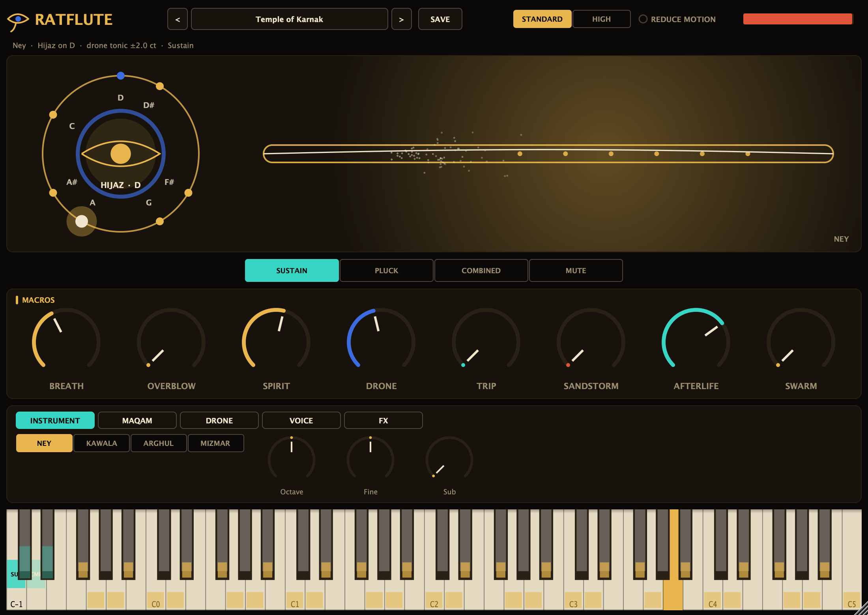The width and height of the screenshot is (868, 615).
Task: Switch quality to STANDARD
Action: (542, 19)
